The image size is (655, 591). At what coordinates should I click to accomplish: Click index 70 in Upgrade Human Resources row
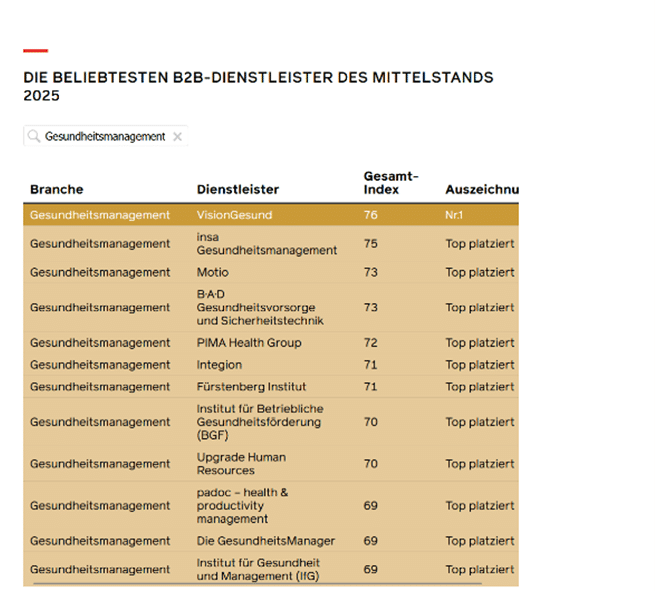(x=371, y=464)
